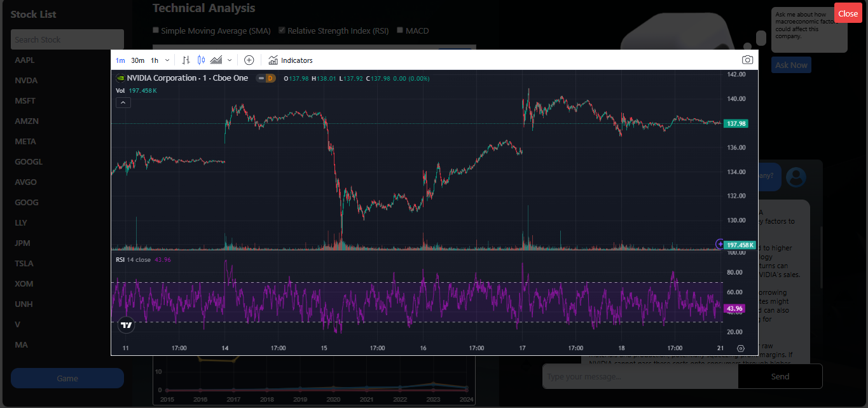Select V in the stock list

18,324
